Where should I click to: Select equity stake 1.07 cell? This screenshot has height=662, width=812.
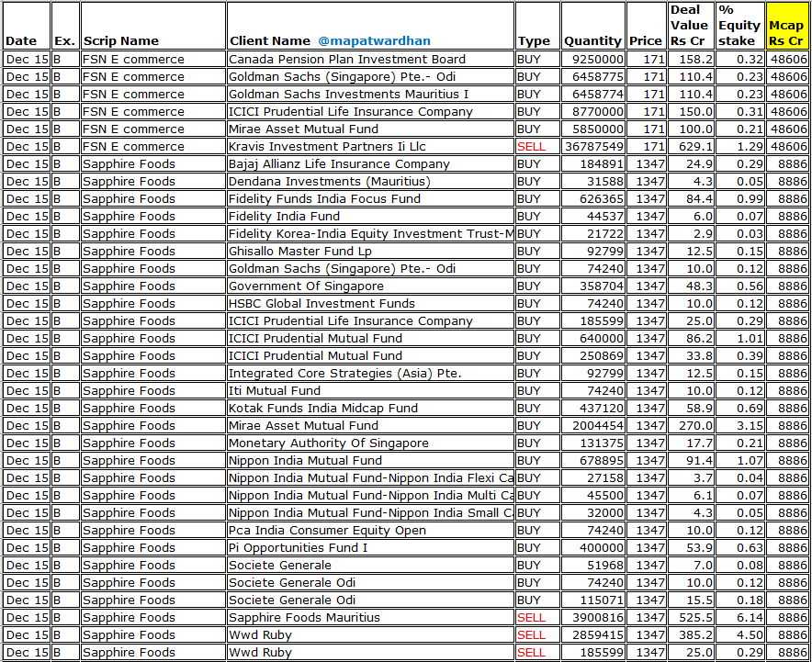coord(739,460)
